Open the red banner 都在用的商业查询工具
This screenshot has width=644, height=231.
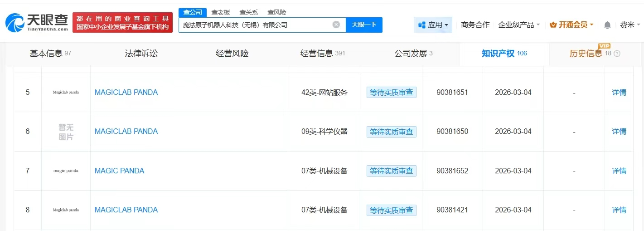tap(122, 23)
